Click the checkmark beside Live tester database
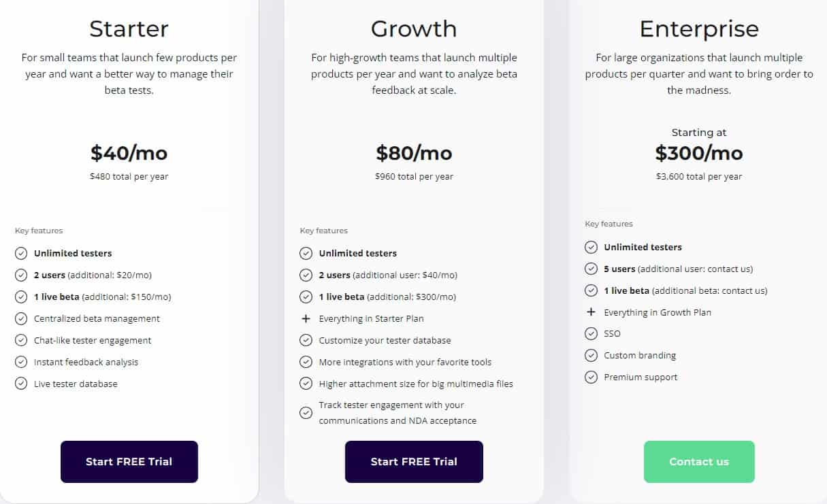Viewport: 827px width, 504px height. click(x=20, y=384)
